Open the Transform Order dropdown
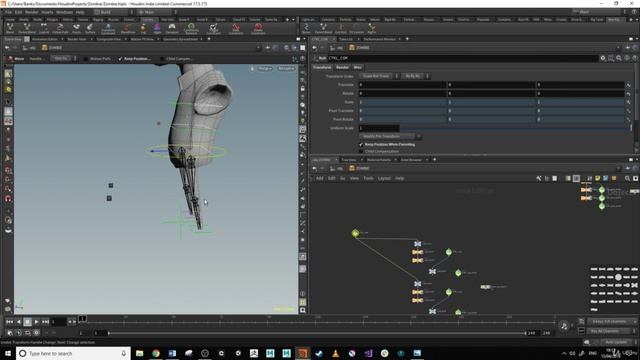This screenshot has height=360, width=640. click(x=378, y=76)
